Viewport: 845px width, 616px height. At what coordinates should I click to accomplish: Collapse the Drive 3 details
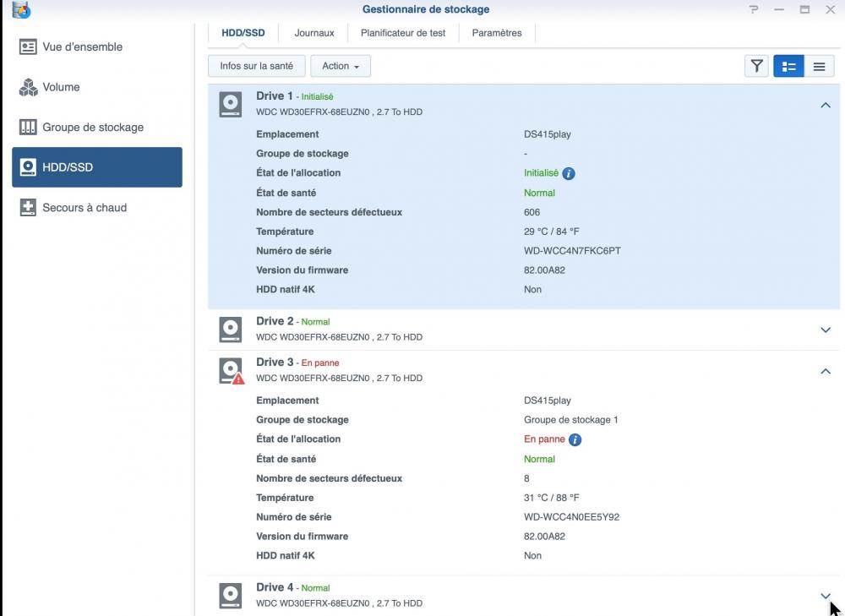tap(826, 371)
